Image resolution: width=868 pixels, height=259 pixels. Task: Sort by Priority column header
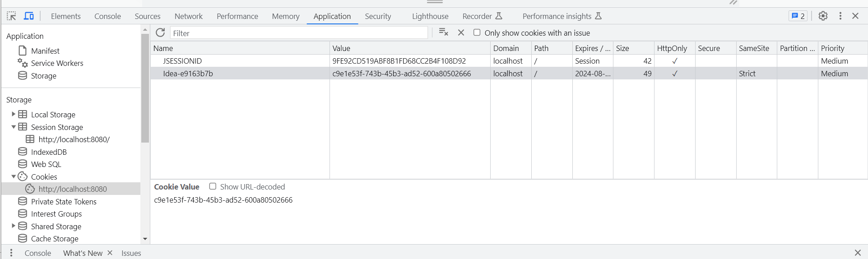(843, 48)
